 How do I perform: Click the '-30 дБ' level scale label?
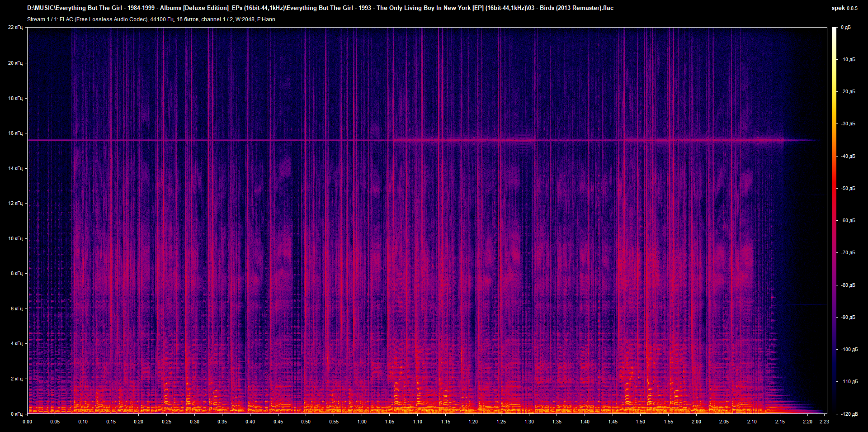point(848,124)
